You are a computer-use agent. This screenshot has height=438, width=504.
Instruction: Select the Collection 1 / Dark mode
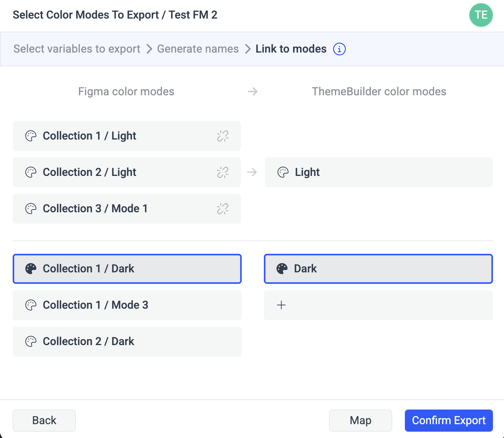(x=127, y=269)
